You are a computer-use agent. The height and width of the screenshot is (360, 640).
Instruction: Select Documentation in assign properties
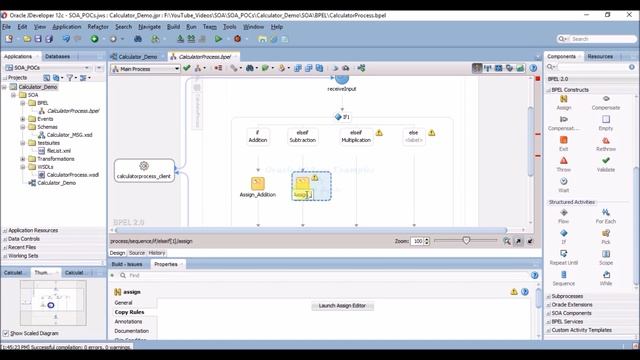pyautogui.click(x=131, y=331)
